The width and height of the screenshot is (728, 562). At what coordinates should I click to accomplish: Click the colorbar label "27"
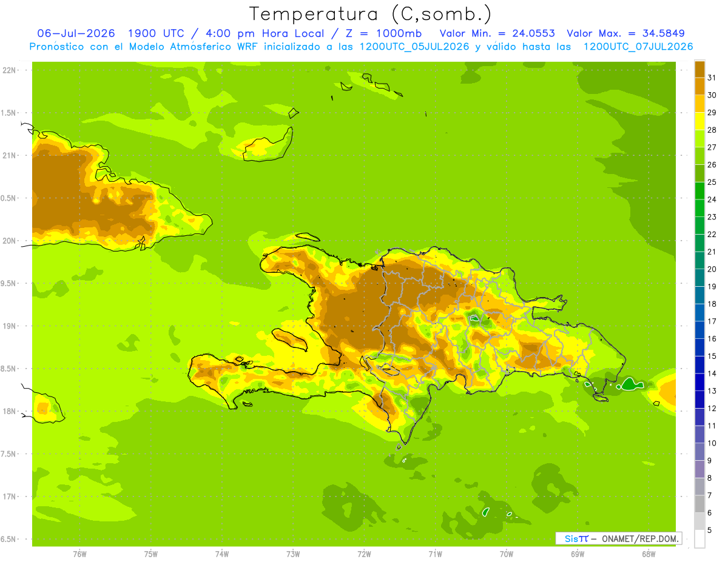712,147
